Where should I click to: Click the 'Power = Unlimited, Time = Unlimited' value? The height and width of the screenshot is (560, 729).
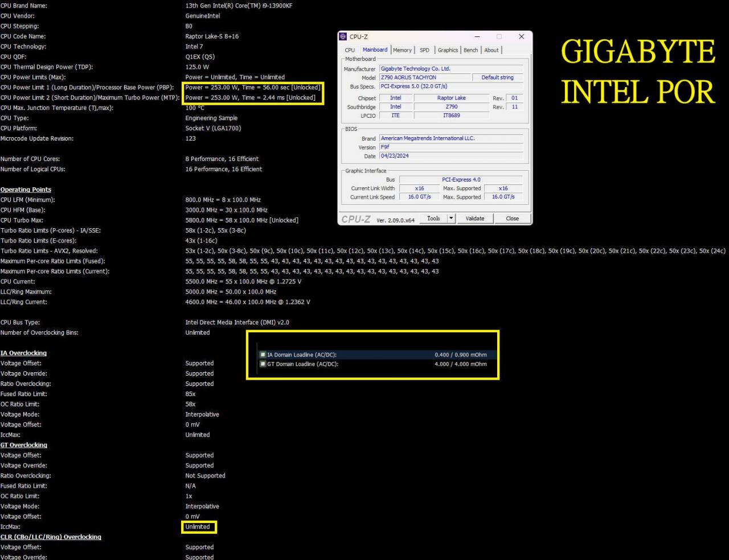point(235,77)
